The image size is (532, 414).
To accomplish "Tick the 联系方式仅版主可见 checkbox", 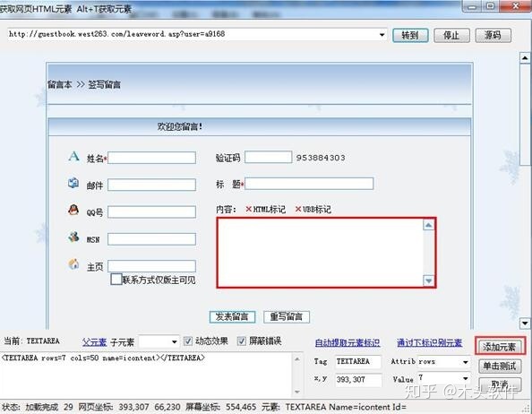I will tap(116, 280).
